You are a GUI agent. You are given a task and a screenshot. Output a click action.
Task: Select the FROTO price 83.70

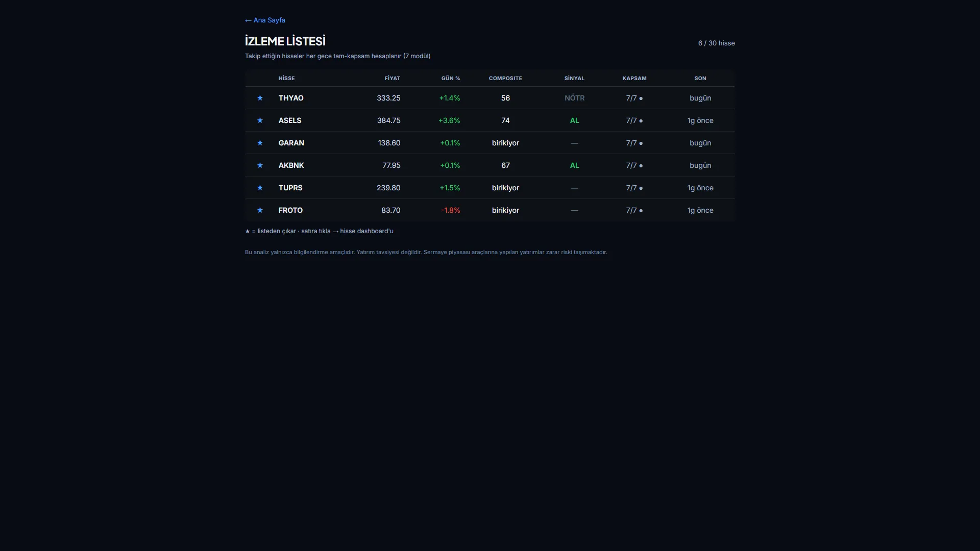coord(391,210)
